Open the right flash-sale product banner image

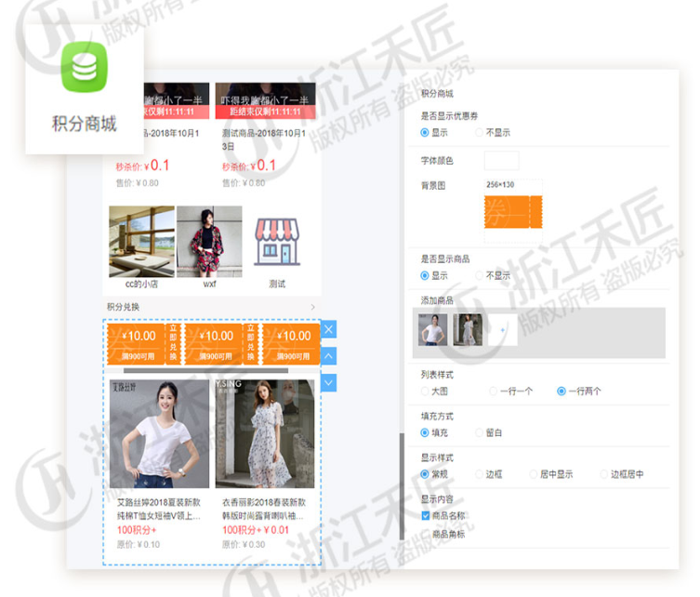click(266, 101)
